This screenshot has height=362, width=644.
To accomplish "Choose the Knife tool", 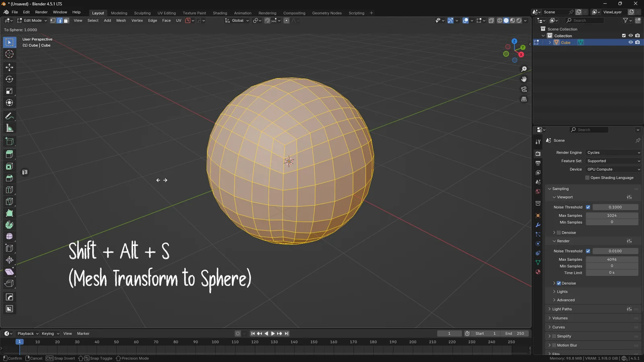I will (9, 201).
